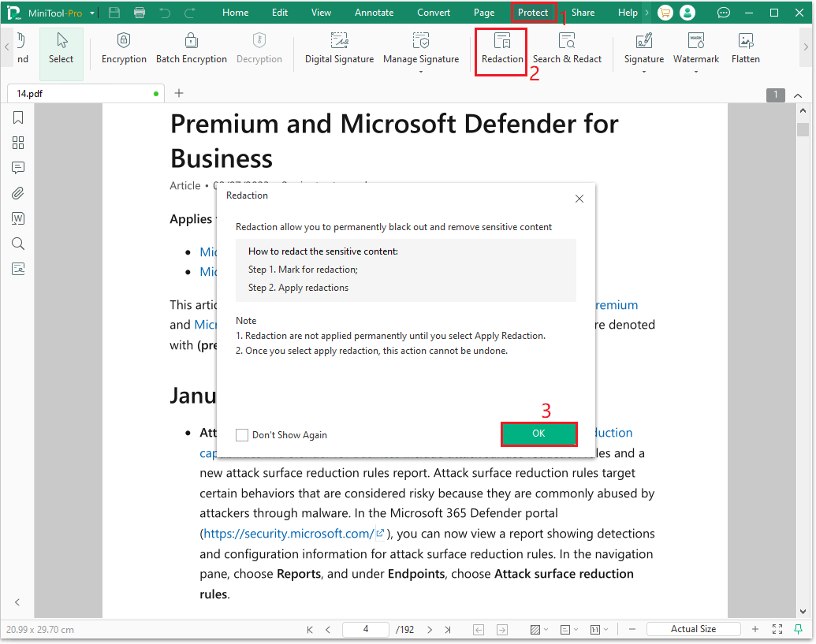
Task: Switch to the Annotate tab
Action: coord(374,12)
